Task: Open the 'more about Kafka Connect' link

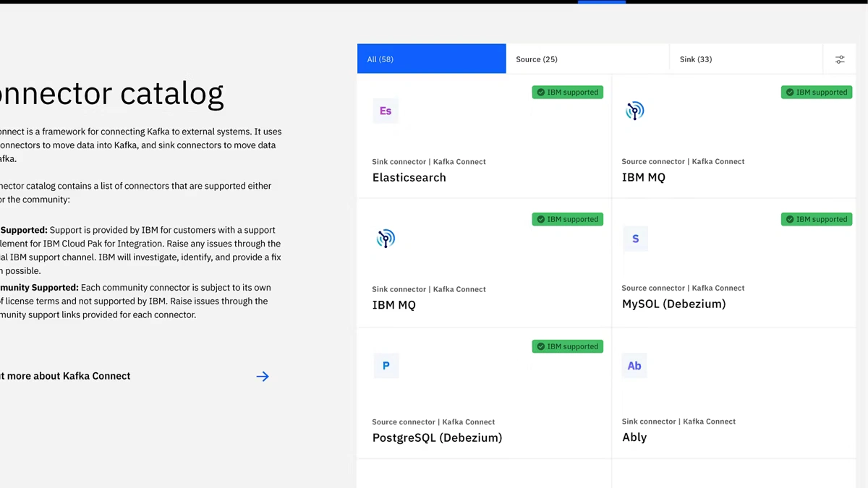Action: point(67,376)
